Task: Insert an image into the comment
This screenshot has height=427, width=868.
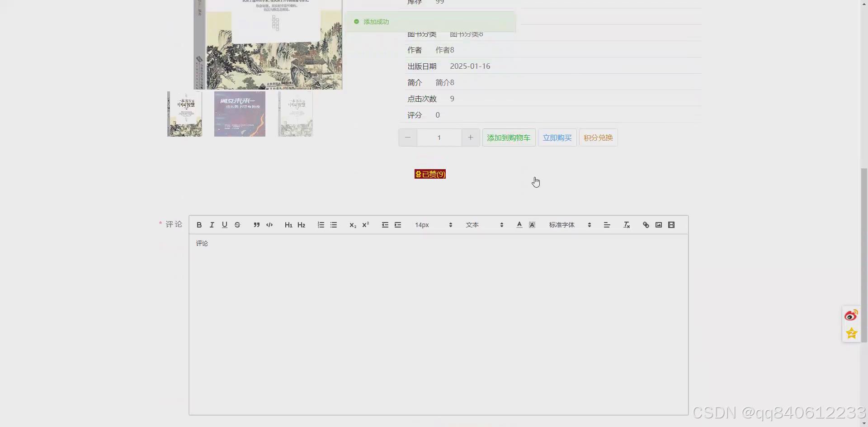Action: tap(658, 225)
